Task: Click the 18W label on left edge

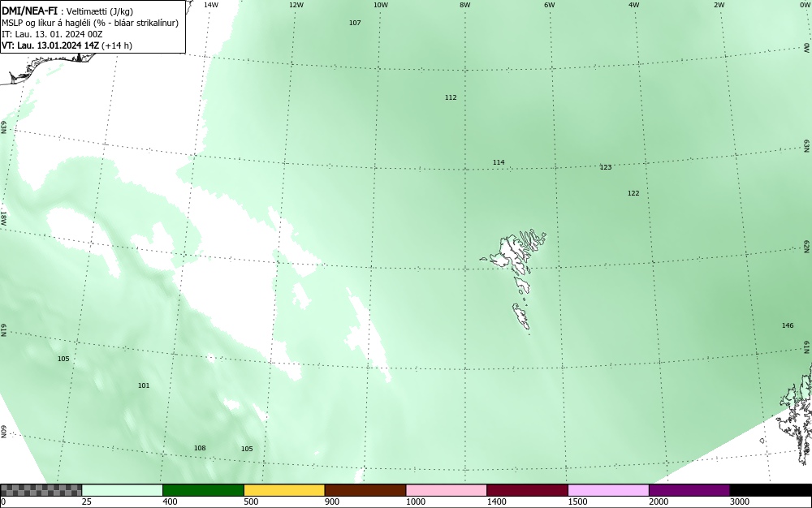Action: tap(3, 217)
